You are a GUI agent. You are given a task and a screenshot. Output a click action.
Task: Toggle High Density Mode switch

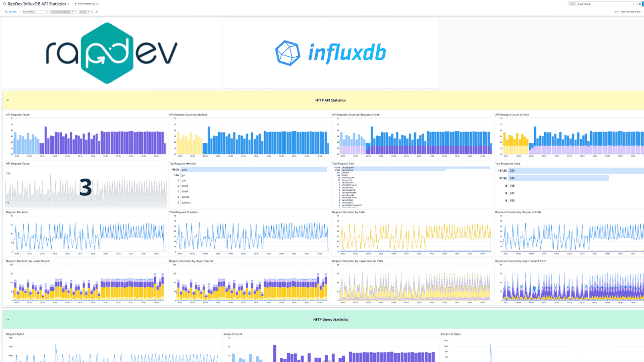(x=616, y=12)
